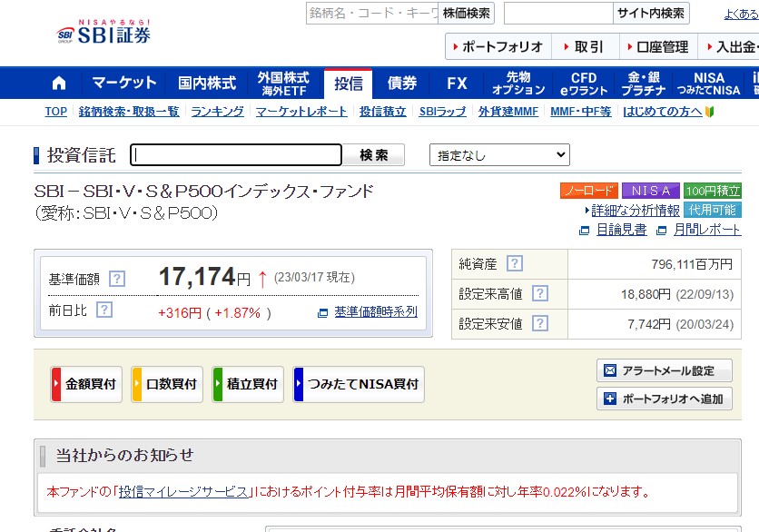Viewport: 759px width, 532px height.
Task: Open the FX menu
Action: point(457,83)
